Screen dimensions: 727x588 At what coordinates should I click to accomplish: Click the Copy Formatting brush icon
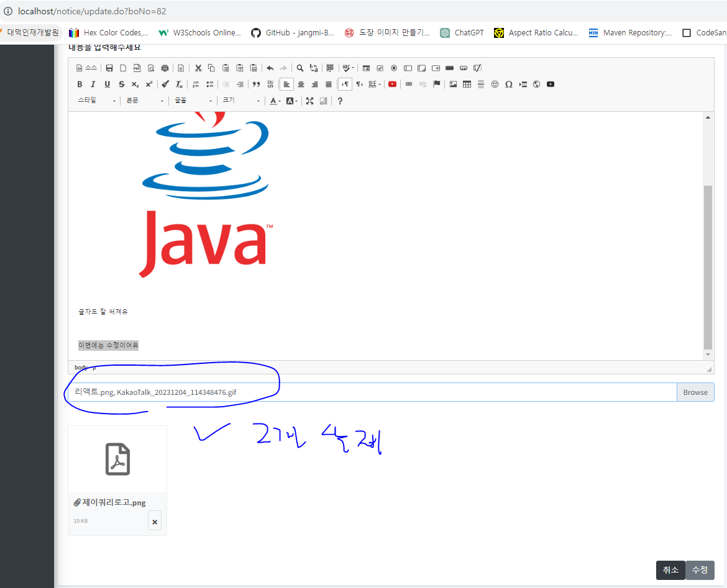point(165,84)
